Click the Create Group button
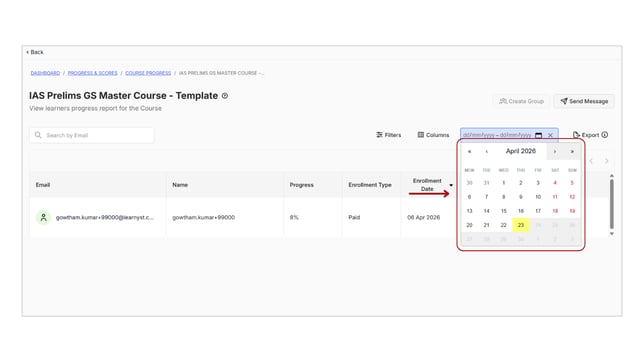Screen dimensions: 644x362 pos(521,101)
